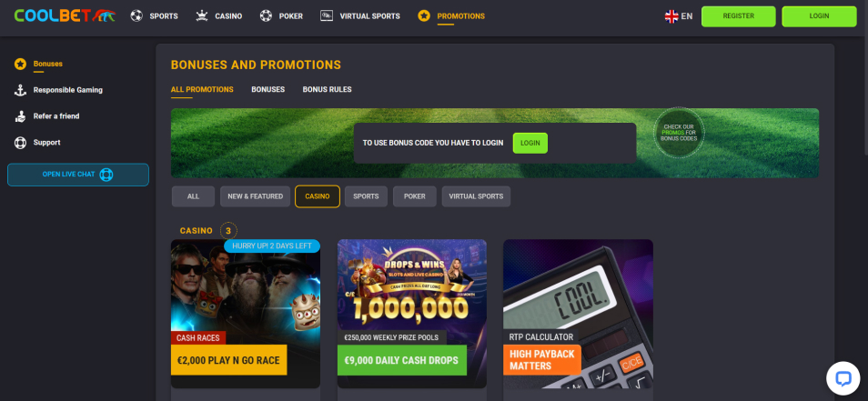Viewport: 868px width, 401px height.
Task: Click Login button in bonus code banner
Action: [x=530, y=143]
